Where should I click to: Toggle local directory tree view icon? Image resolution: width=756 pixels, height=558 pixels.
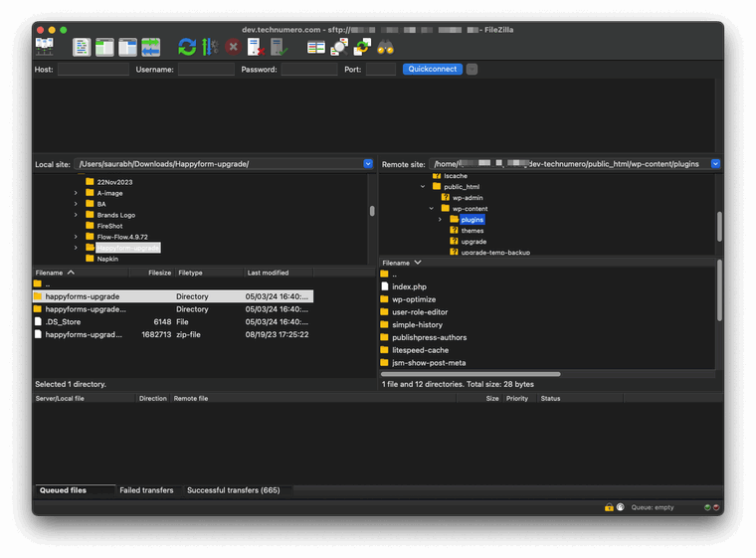[x=104, y=48]
